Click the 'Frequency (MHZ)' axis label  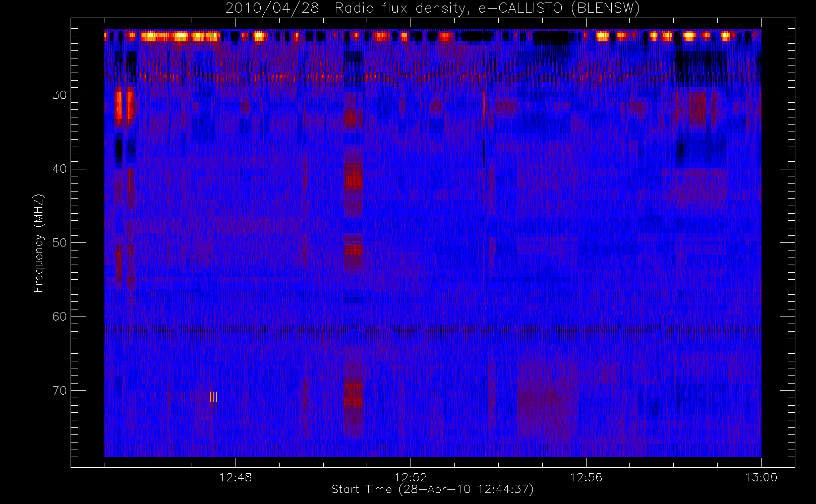click(38, 243)
